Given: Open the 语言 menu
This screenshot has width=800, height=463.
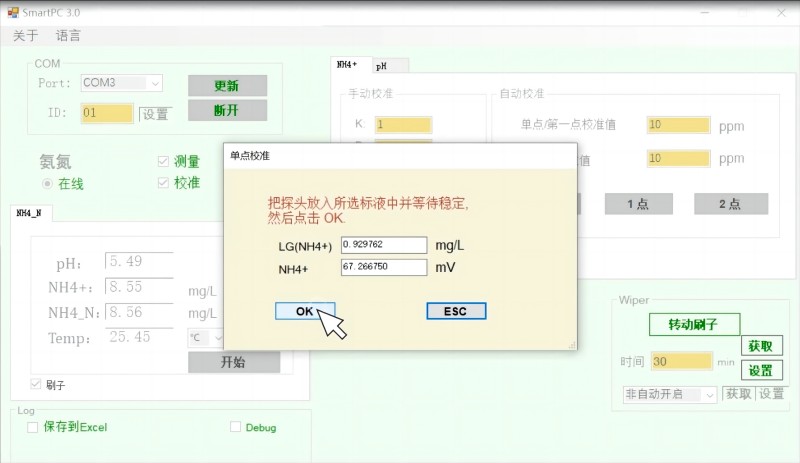Looking at the screenshot, I should [x=68, y=36].
